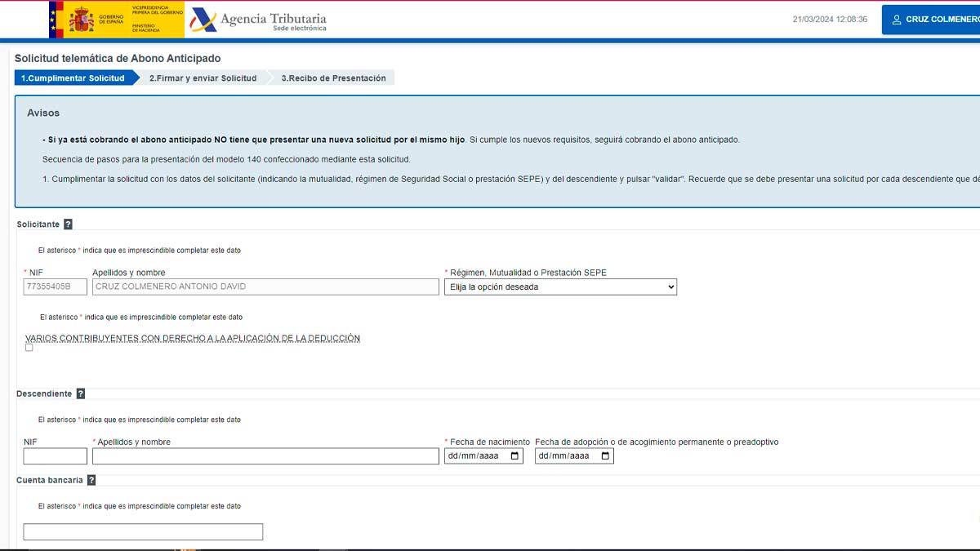980x551 pixels.
Task: Focus the Descendiente NIF input field
Action: click(55, 456)
